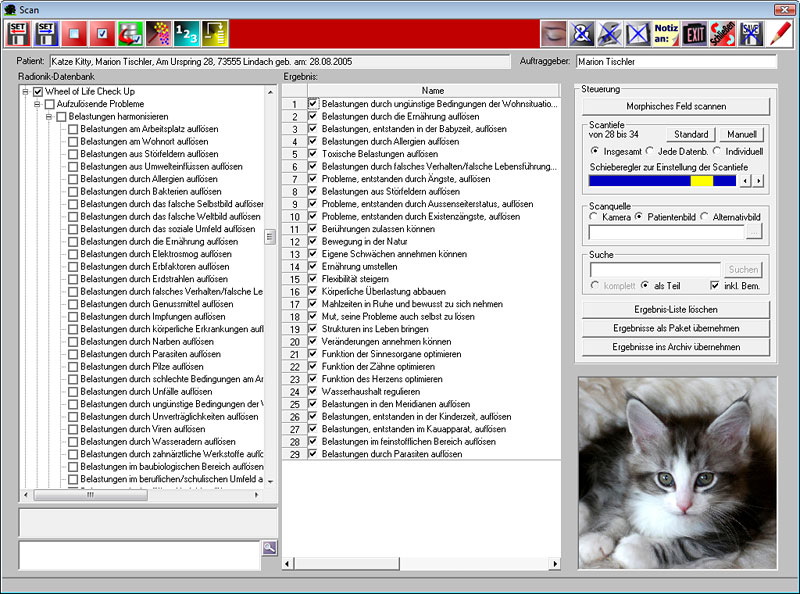Click the 123 numbering toolbar icon
Screen dimensions: 800x594
[x=186, y=34]
